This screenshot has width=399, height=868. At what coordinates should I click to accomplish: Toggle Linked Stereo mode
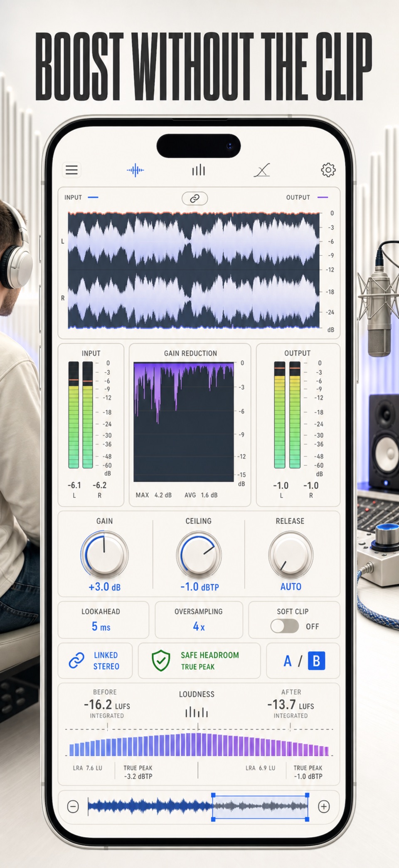(x=95, y=660)
